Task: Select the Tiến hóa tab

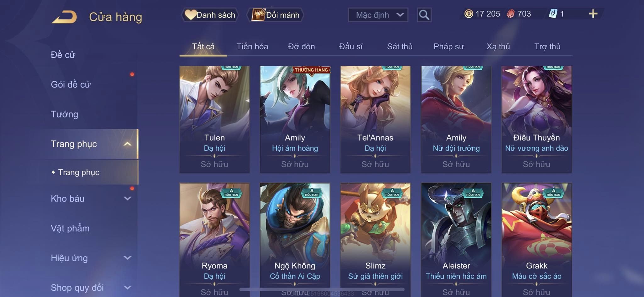Action: coord(252,46)
